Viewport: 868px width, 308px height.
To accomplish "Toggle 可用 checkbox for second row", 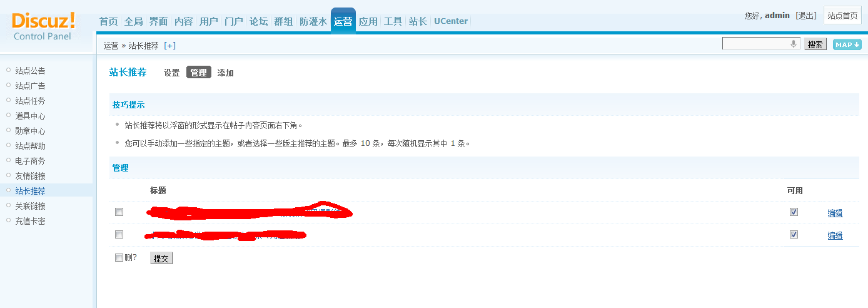I will [x=794, y=235].
